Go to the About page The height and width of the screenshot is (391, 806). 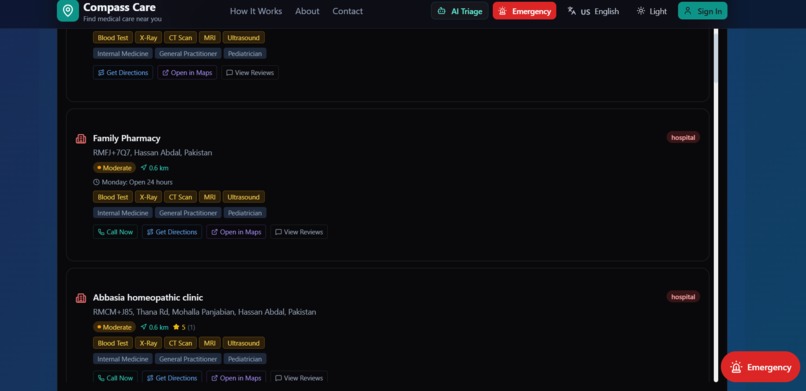(307, 11)
